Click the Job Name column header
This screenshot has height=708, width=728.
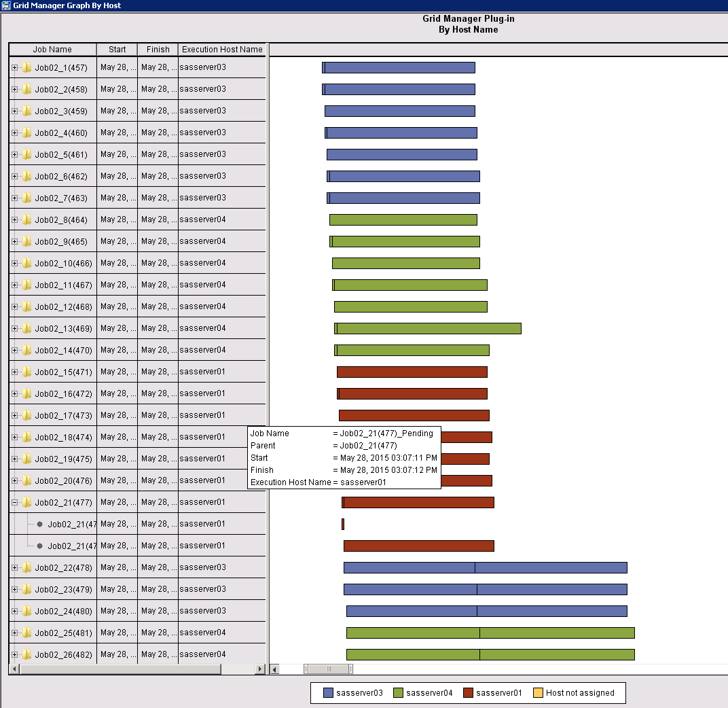pos(52,49)
